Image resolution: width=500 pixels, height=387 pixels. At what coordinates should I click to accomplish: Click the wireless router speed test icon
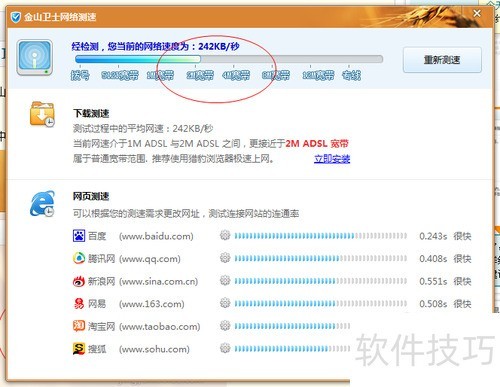(x=35, y=57)
